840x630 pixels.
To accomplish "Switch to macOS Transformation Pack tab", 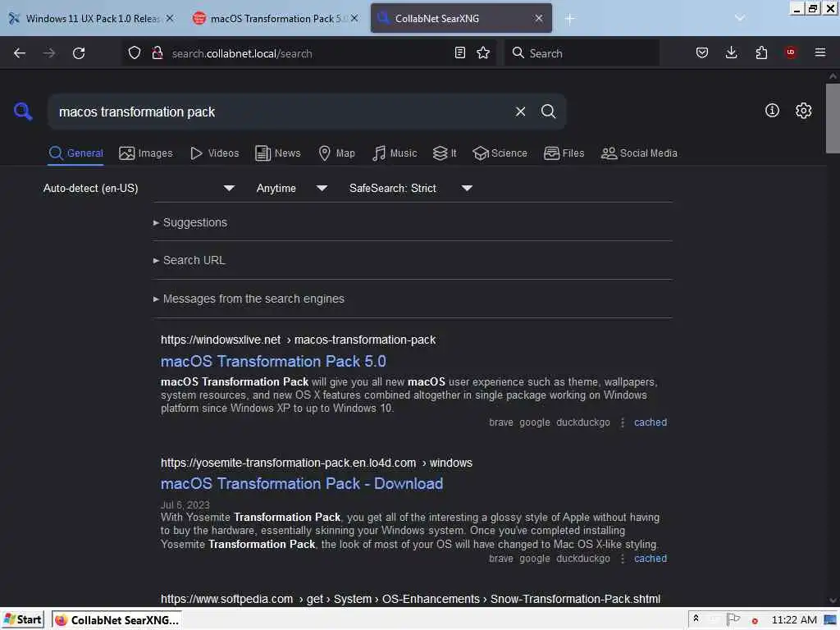I will [276, 18].
